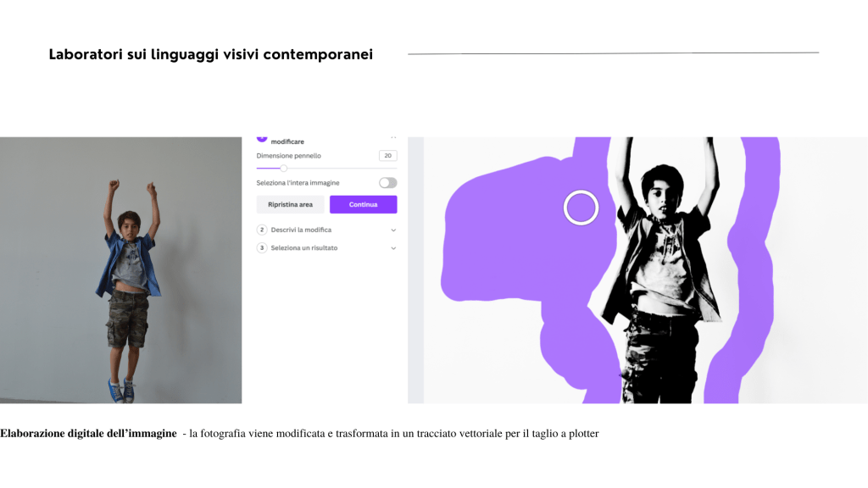Click the Continua button
Viewport: 868px width, 488px height.
[363, 204]
